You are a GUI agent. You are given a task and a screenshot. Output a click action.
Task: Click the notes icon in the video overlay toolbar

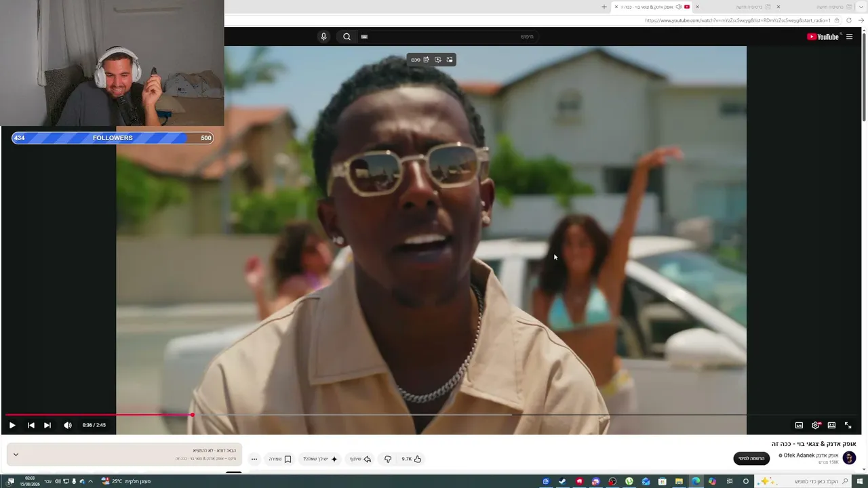tap(426, 60)
